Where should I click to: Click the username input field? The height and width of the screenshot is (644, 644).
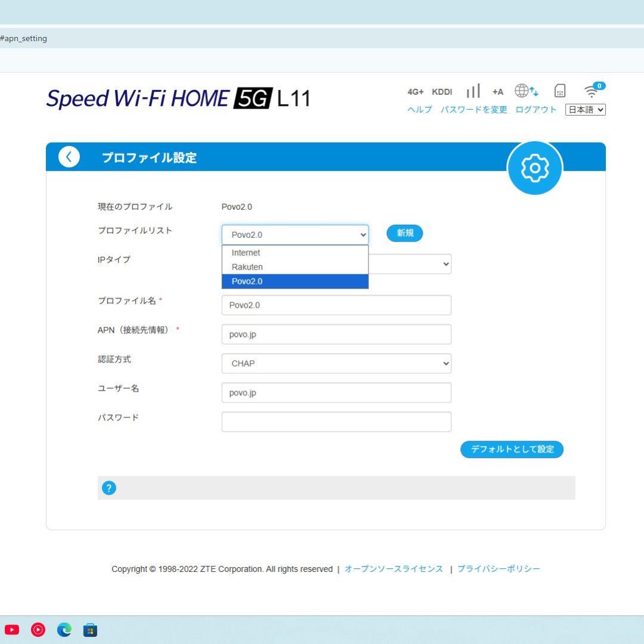336,392
